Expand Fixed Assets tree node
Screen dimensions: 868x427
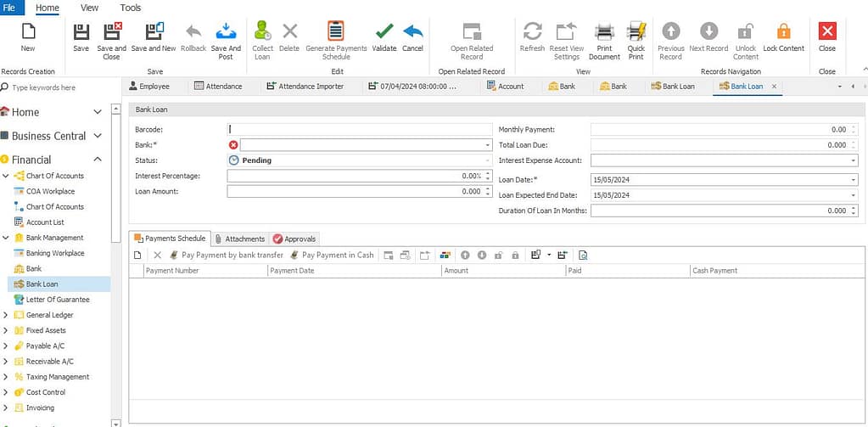6,330
